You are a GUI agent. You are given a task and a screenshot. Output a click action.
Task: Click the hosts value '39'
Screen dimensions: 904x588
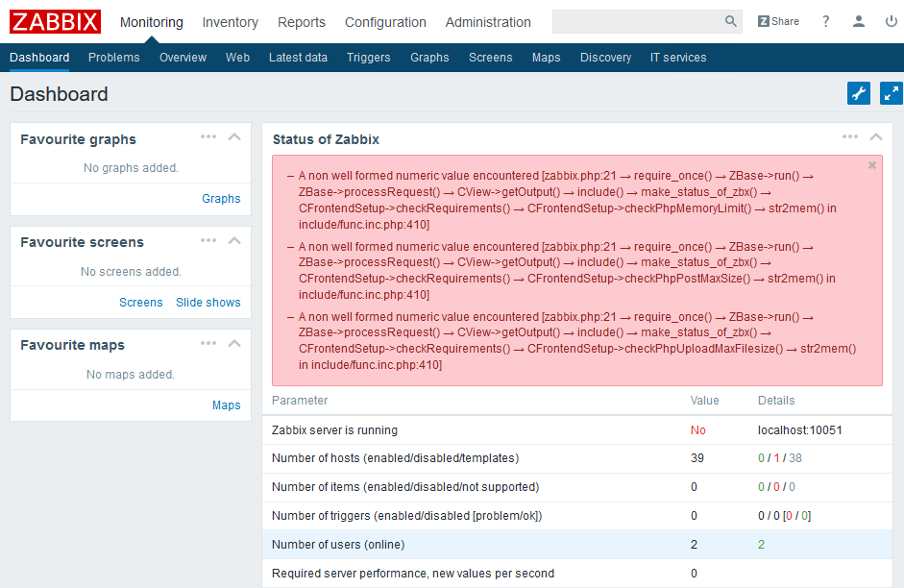tap(697, 457)
